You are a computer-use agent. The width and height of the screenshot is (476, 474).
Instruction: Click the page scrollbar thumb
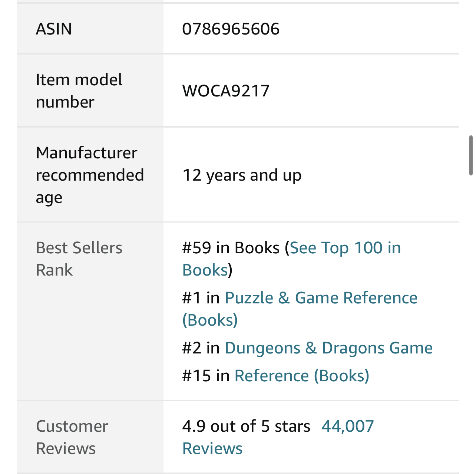(471, 155)
